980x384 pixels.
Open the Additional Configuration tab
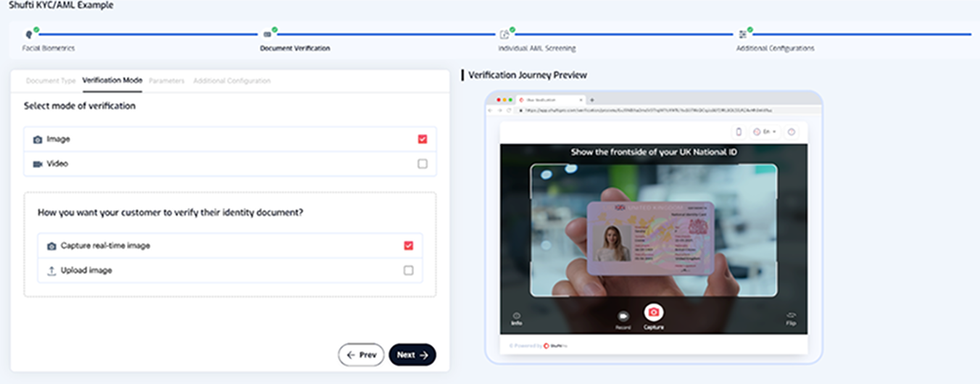(x=232, y=80)
